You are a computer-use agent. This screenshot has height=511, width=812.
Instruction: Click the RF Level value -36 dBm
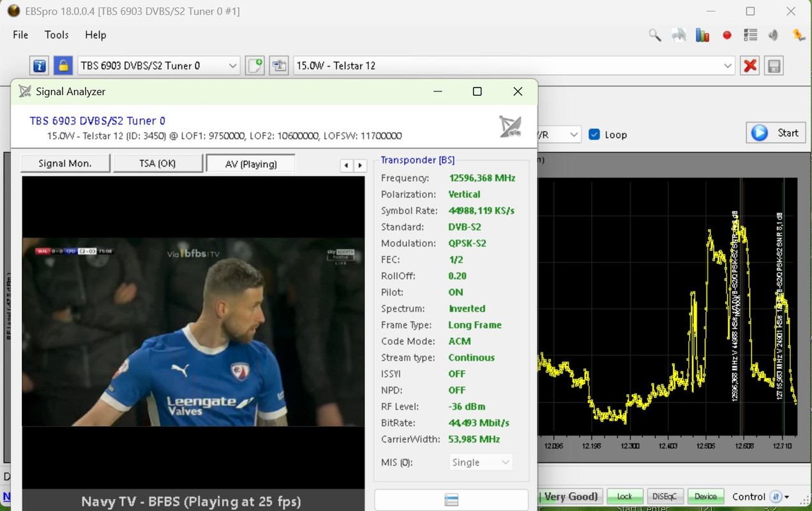(x=467, y=406)
